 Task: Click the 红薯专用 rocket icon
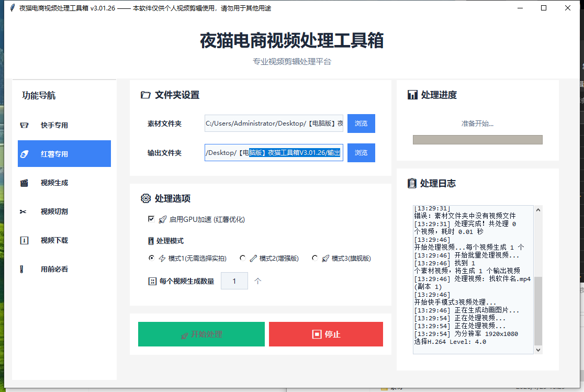coord(24,153)
